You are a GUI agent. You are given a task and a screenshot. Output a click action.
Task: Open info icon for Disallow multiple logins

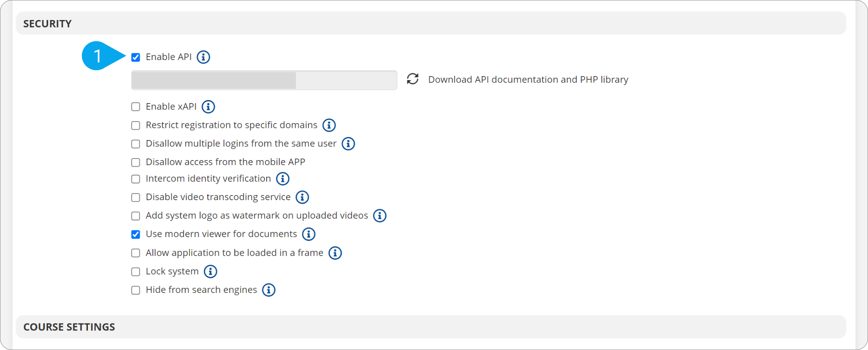[x=348, y=143]
